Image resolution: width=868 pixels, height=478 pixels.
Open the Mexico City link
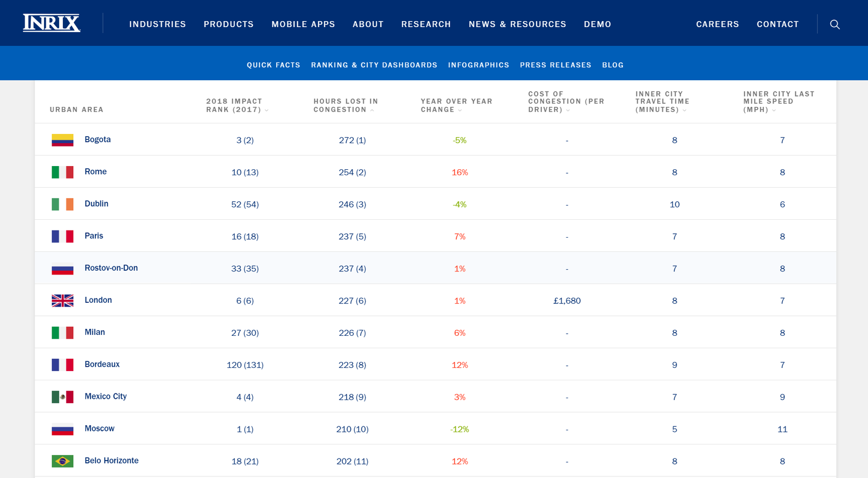click(x=106, y=396)
